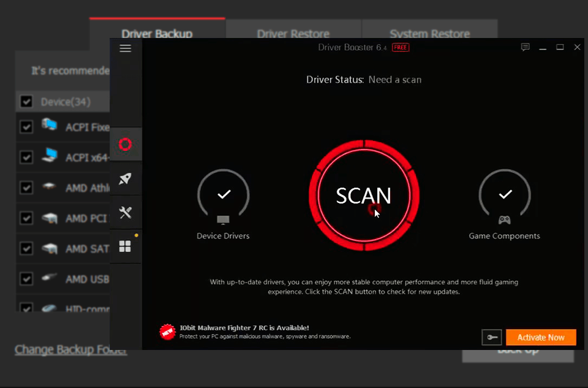588x388 pixels.
Task: Click the AMD PCI device icon
Action: point(50,218)
